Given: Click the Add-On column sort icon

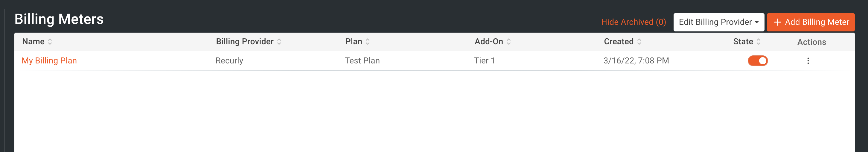Looking at the screenshot, I should coord(509,42).
